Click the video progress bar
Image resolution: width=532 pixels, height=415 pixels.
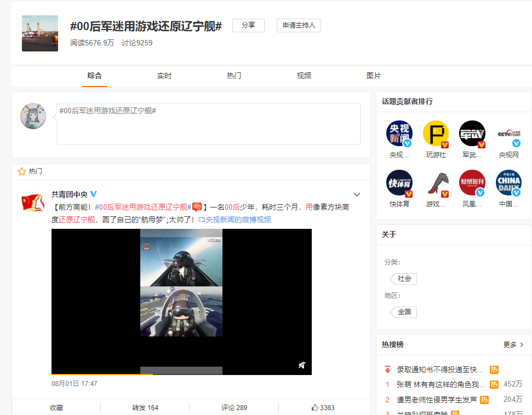[181, 374]
